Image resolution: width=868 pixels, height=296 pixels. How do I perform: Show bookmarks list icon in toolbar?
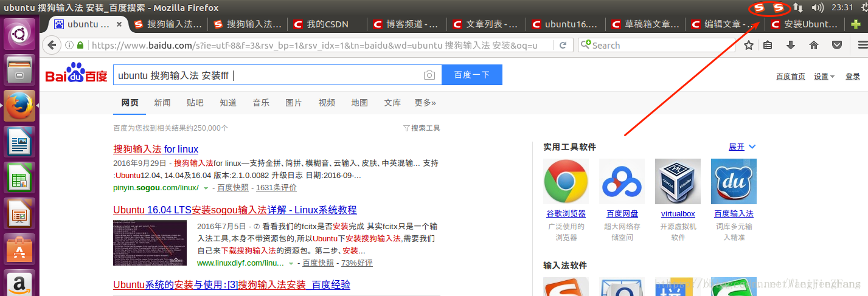click(x=768, y=45)
